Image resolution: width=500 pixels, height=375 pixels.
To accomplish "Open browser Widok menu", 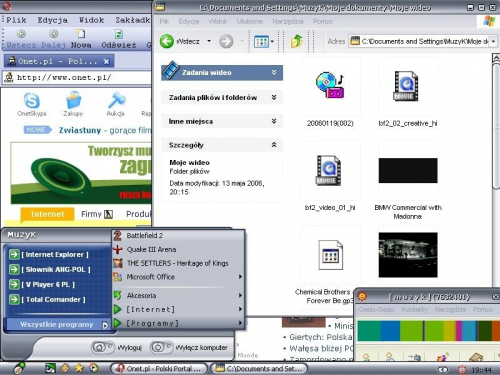I will tap(91, 20).
